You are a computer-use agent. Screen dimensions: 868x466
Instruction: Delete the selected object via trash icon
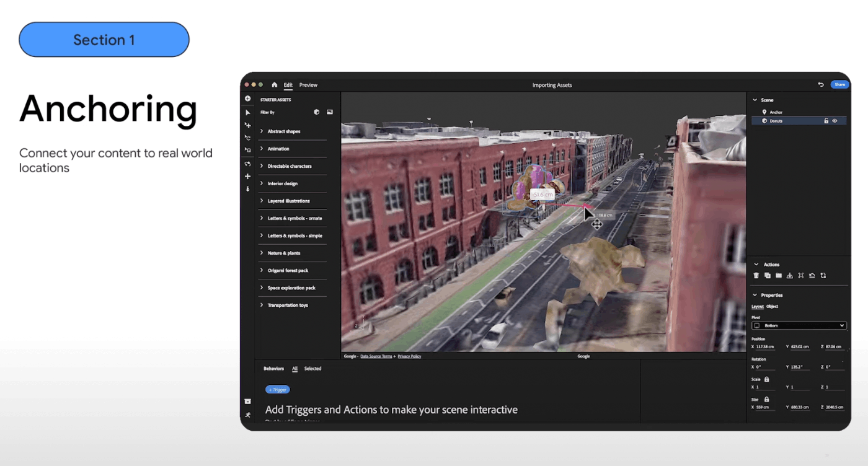click(x=756, y=275)
